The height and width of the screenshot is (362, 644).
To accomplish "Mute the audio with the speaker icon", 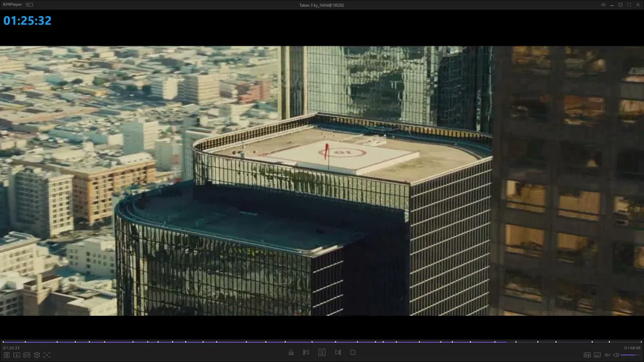I will click(x=616, y=355).
